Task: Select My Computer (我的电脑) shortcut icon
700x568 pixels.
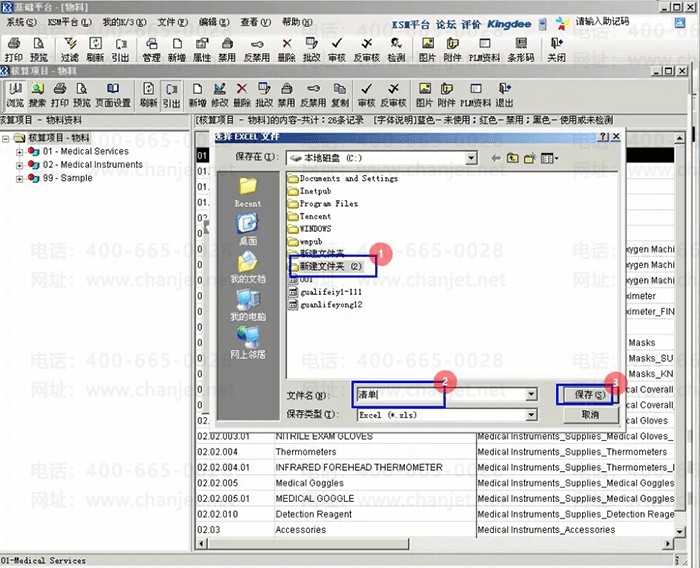Action: pyautogui.click(x=248, y=303)
